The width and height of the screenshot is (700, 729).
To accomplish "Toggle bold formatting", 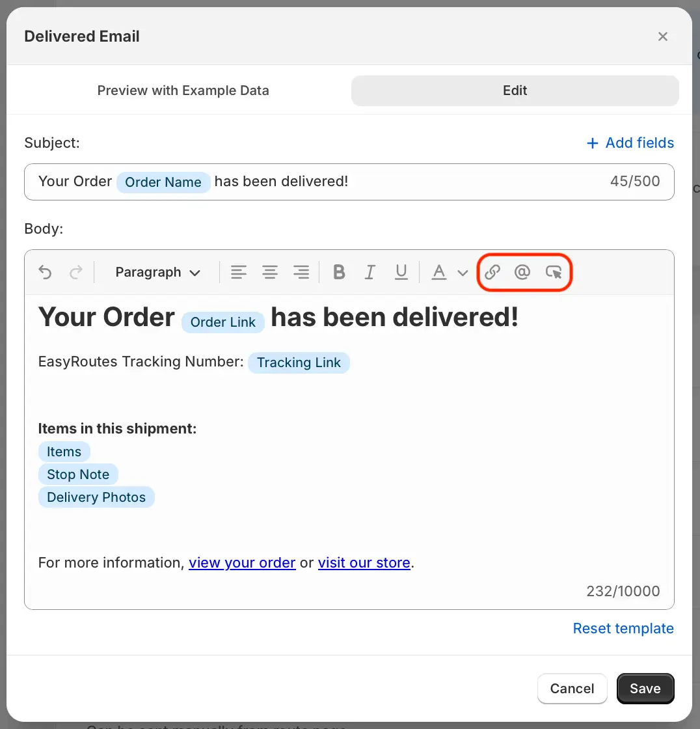I will click(x=340, y=272).
